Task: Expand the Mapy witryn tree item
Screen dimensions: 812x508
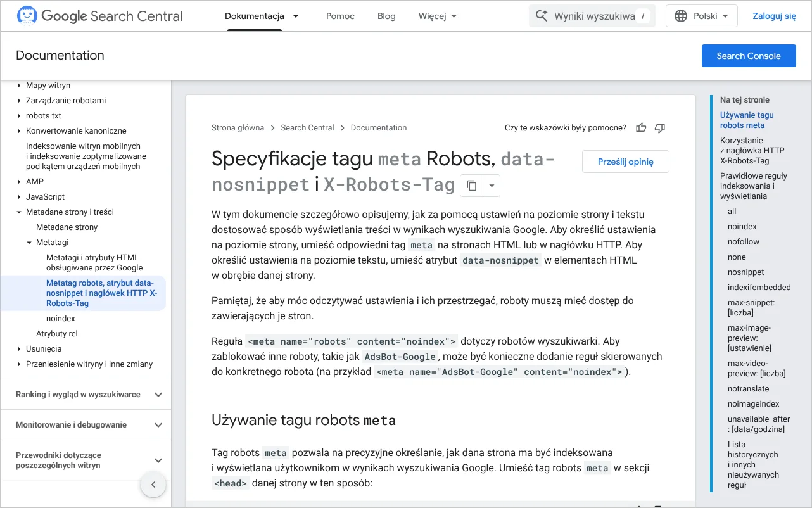Action: (x=19, y=86)
